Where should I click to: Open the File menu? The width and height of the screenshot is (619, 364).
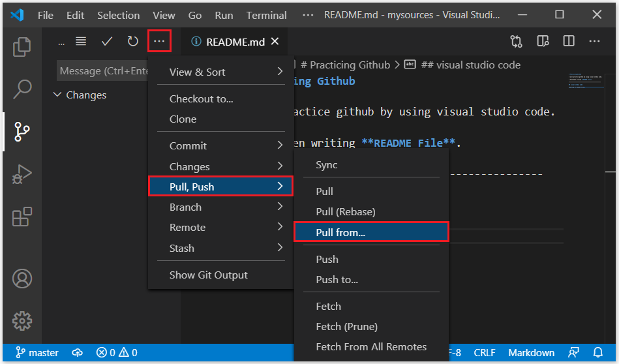coord(46,15)
